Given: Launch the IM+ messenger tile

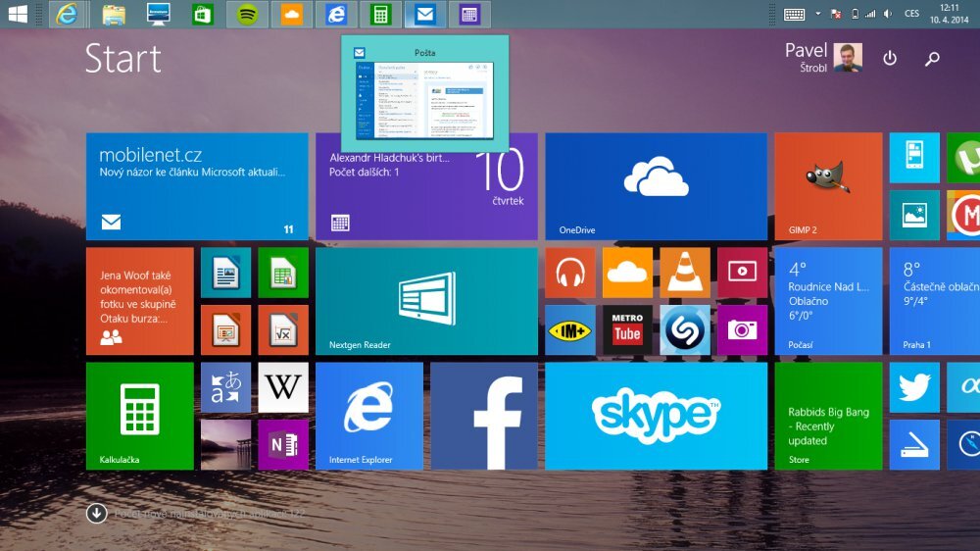Looking at the screenshot, I should pyautogui.click(x=570, y=329).
